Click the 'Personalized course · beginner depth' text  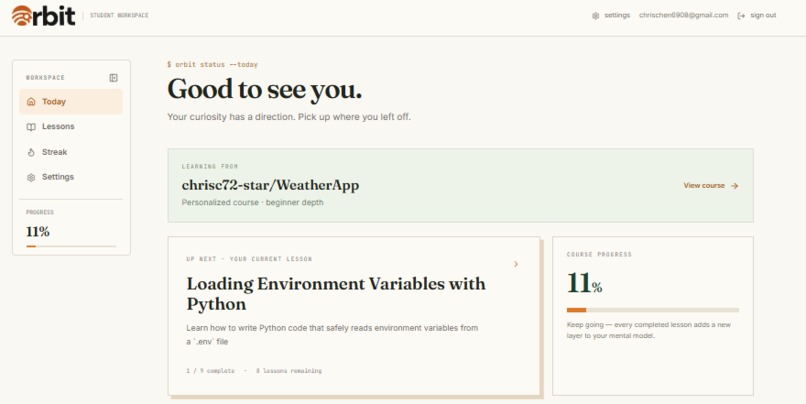click(x=252, y=203)
